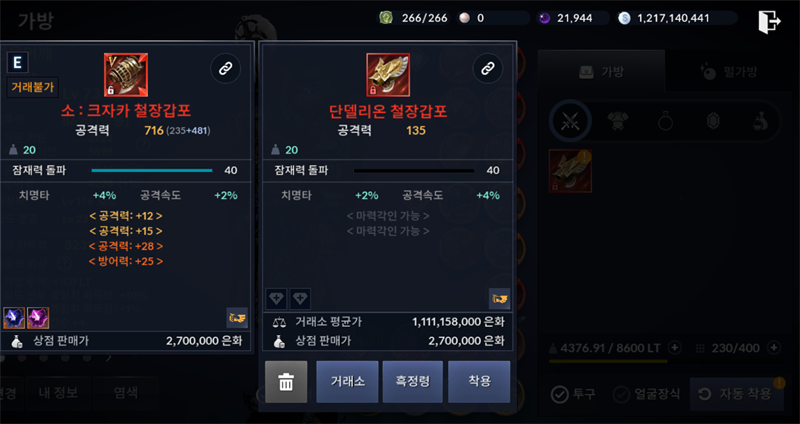Click the exit door icon
800x424 pixels.
click(769, 22)
